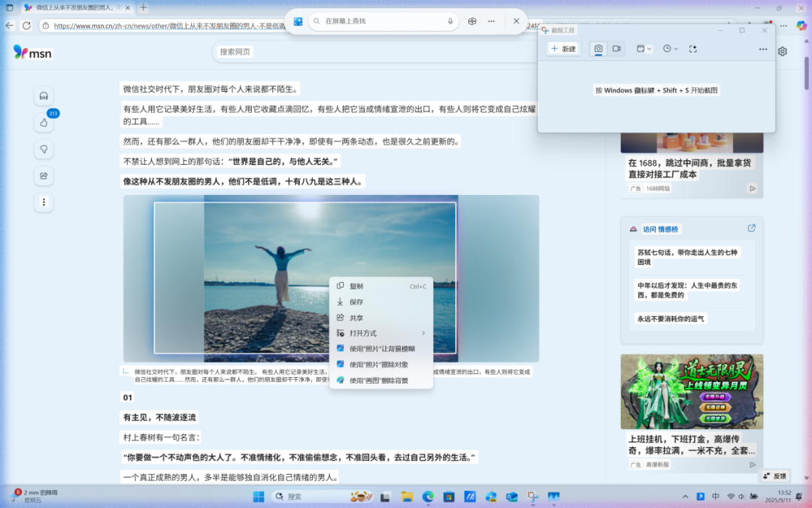Open sidebar more options with three-dot icon
The image size is (812, 508).
tap(44, 202)
